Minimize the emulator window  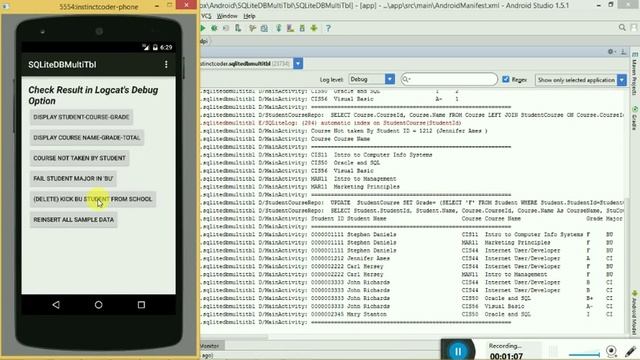[157, 5]
